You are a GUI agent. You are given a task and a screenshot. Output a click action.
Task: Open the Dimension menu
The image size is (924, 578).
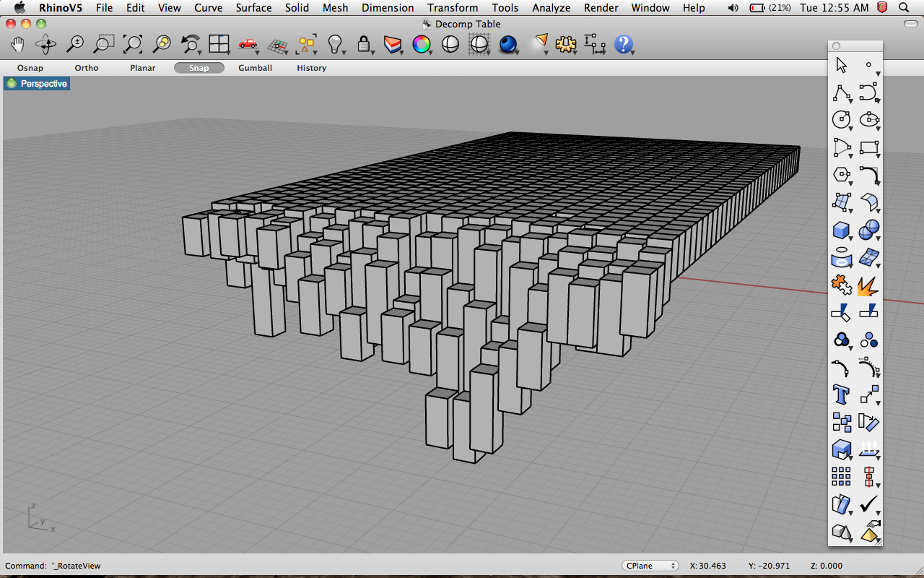click(388, 8)
